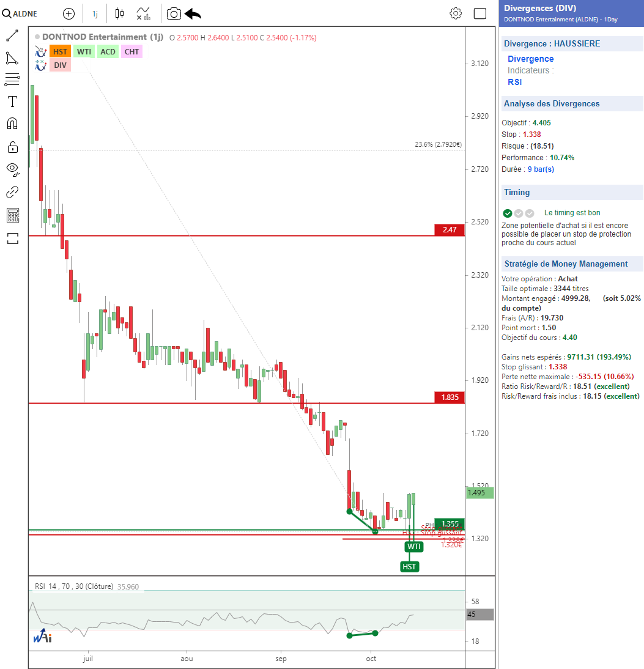
Task: Take a chart snapshot with the camera icon
Action: (174, 13)
